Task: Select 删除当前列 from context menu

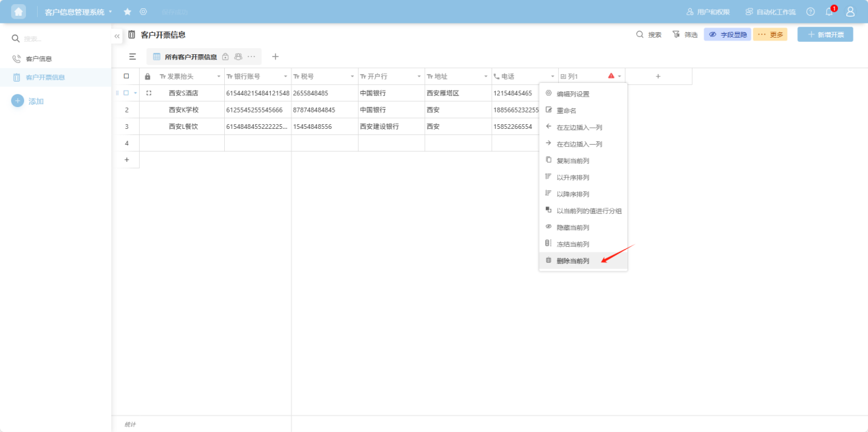Action: tap(572, 261)
